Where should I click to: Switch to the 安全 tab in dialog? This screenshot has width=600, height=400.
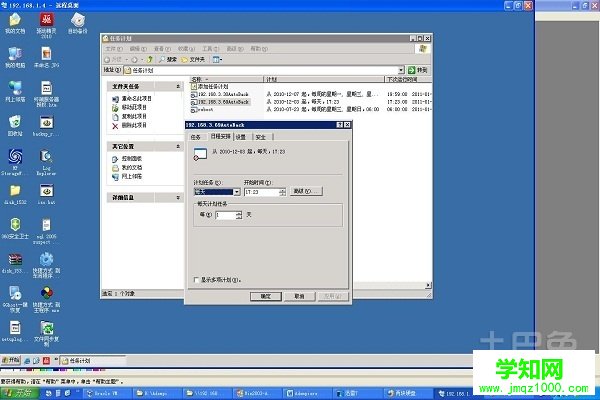tap(261, 137)
